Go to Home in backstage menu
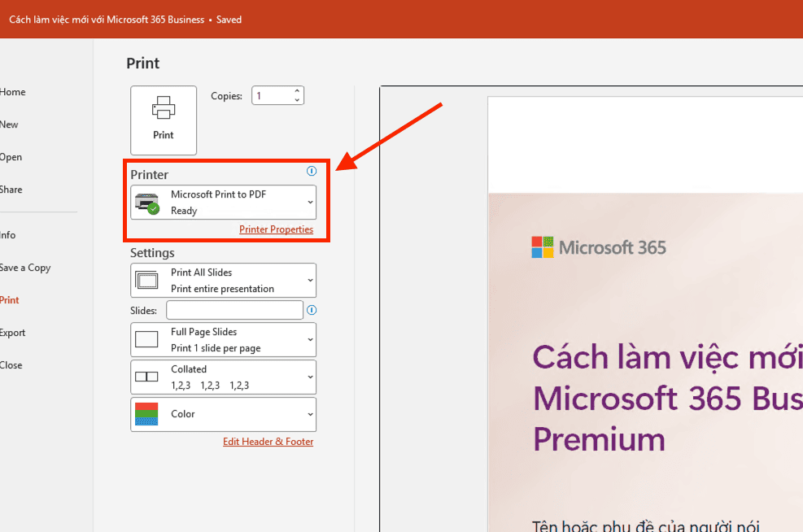 point(13,92)
